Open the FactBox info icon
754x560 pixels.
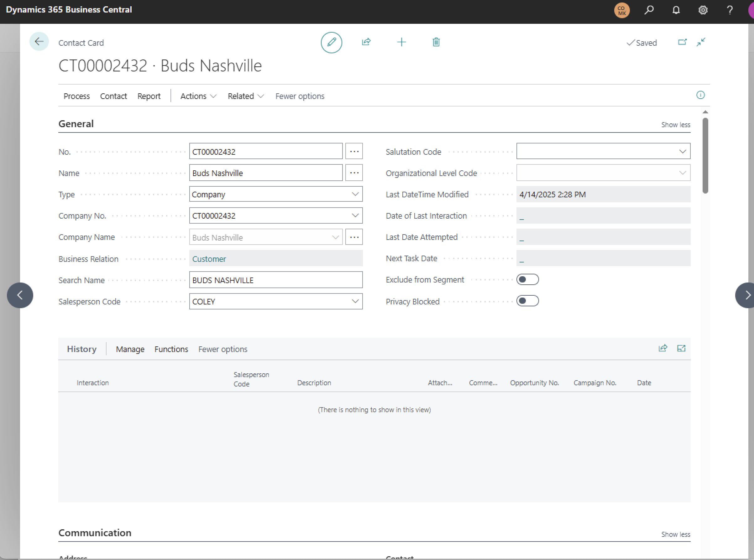click(700, 95)
